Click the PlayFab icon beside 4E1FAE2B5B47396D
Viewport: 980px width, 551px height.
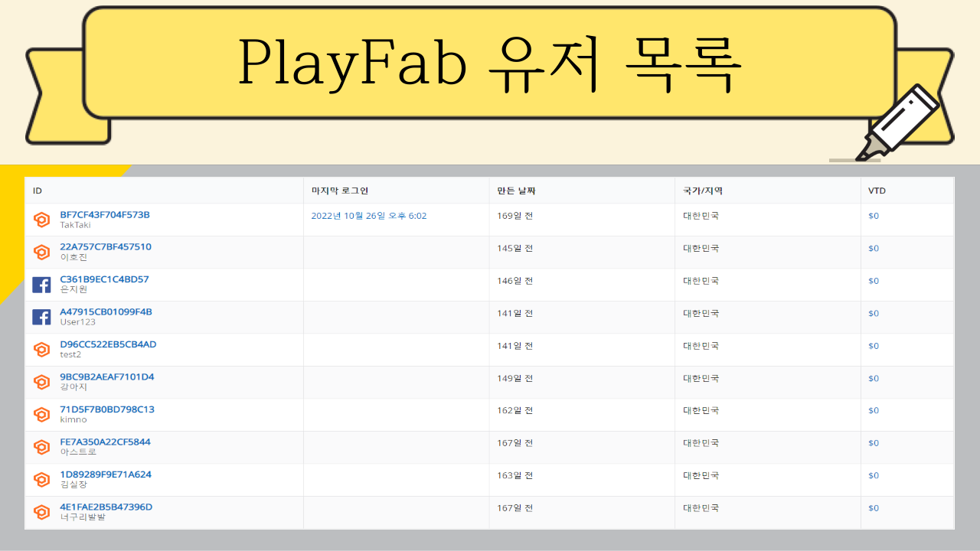click(x=41, y=511)
